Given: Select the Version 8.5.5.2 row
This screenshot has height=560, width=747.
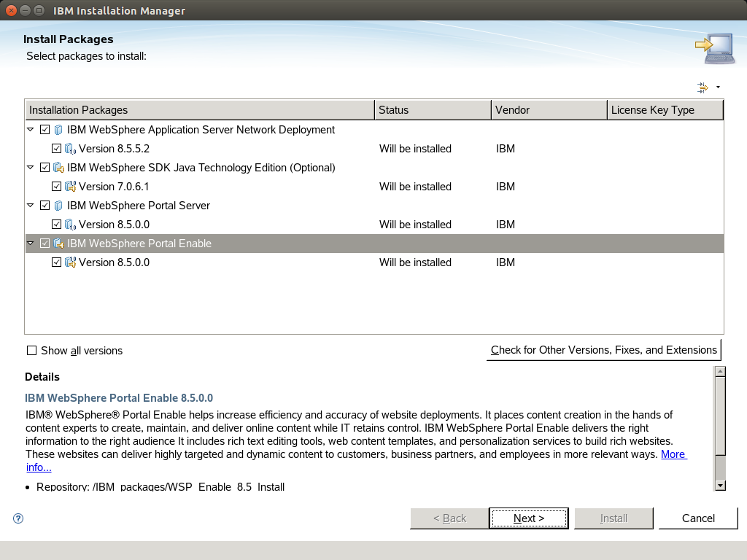Looking at the screenshot, I should (x=374, y=149).
